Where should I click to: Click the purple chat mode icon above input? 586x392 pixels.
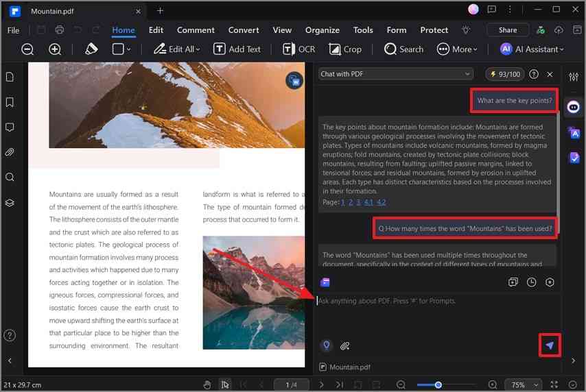point(325,282)
